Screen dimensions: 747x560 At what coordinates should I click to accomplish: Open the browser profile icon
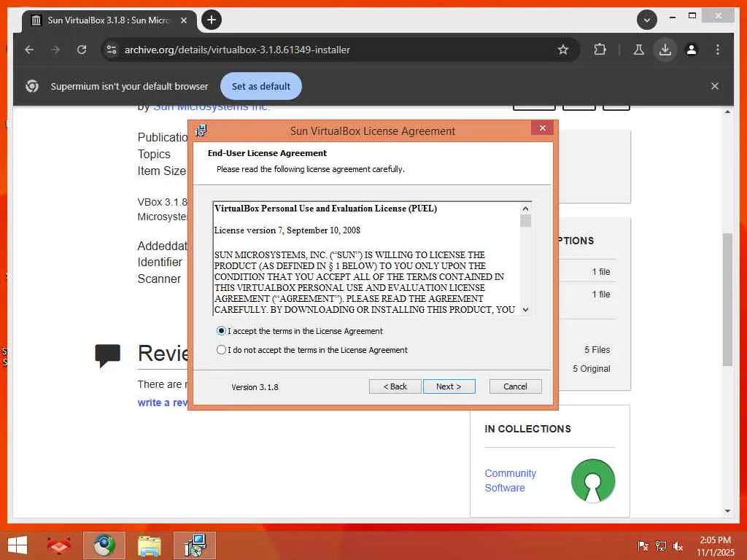point(692,50)
